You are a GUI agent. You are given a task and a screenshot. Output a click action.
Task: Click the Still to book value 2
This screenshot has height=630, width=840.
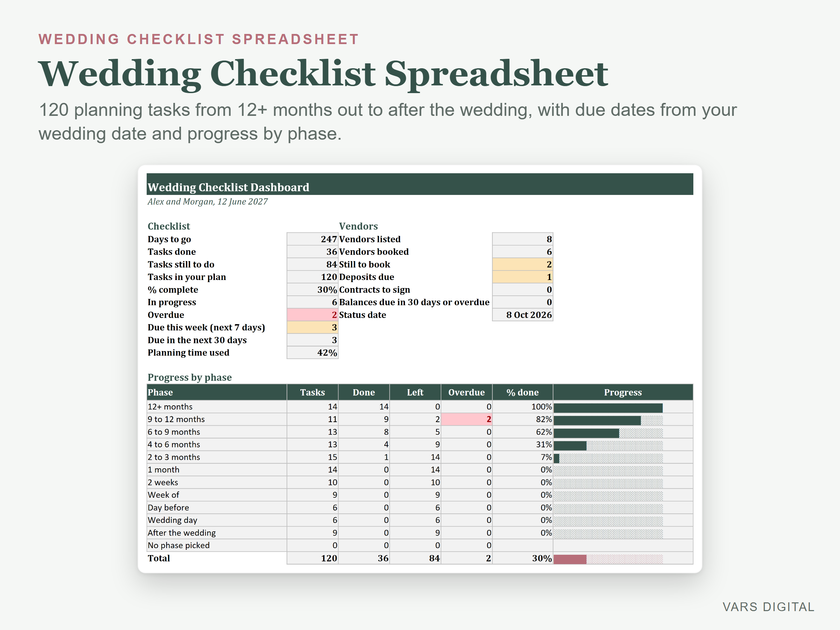pyautogui.click(x=523, y=264)
